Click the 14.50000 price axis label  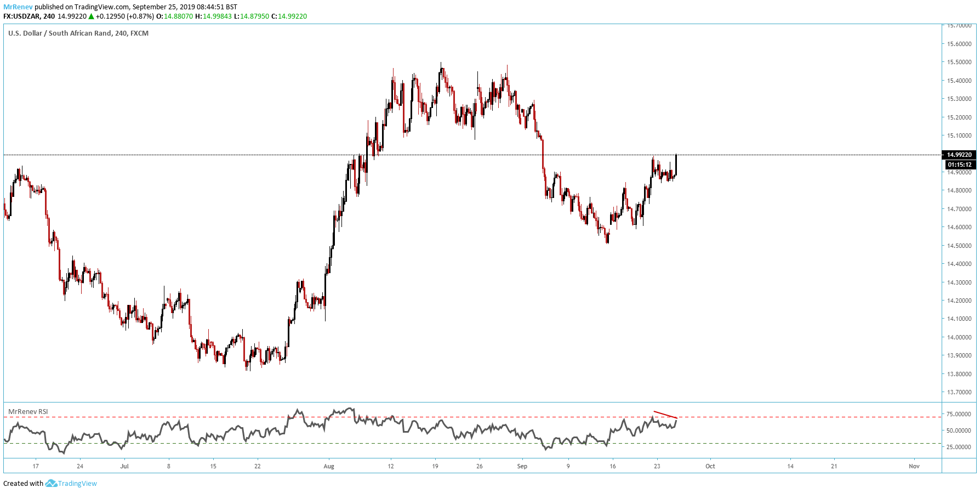pyautogui.click(x=959, y=246)
